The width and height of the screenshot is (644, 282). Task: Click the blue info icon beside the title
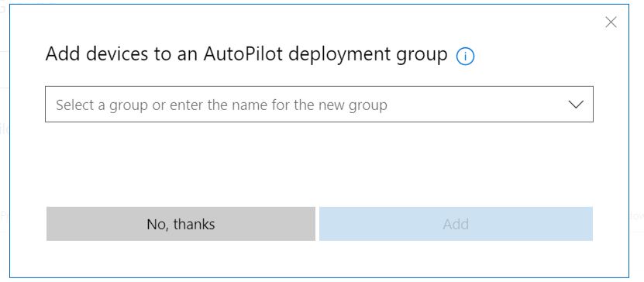[x=465, y=57]
